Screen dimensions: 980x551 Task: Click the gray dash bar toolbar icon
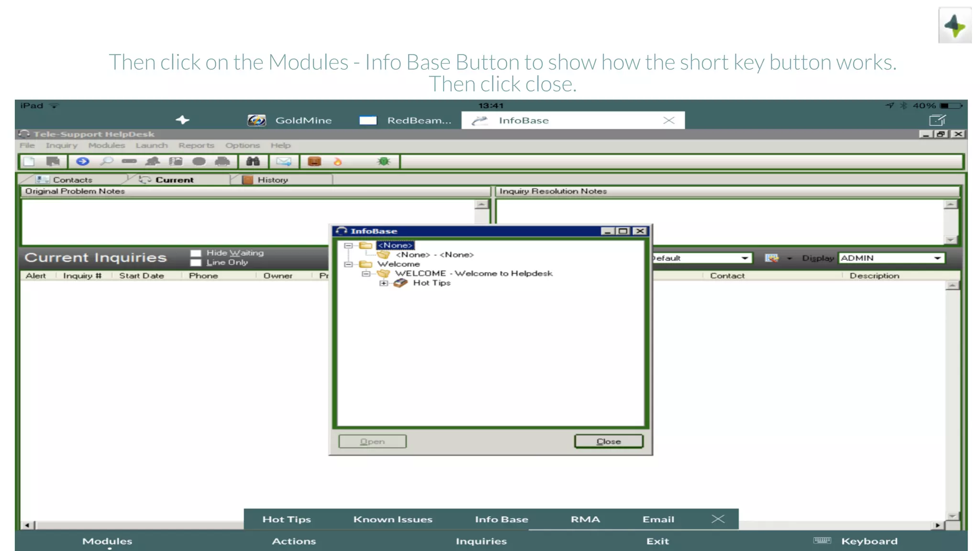129,162
